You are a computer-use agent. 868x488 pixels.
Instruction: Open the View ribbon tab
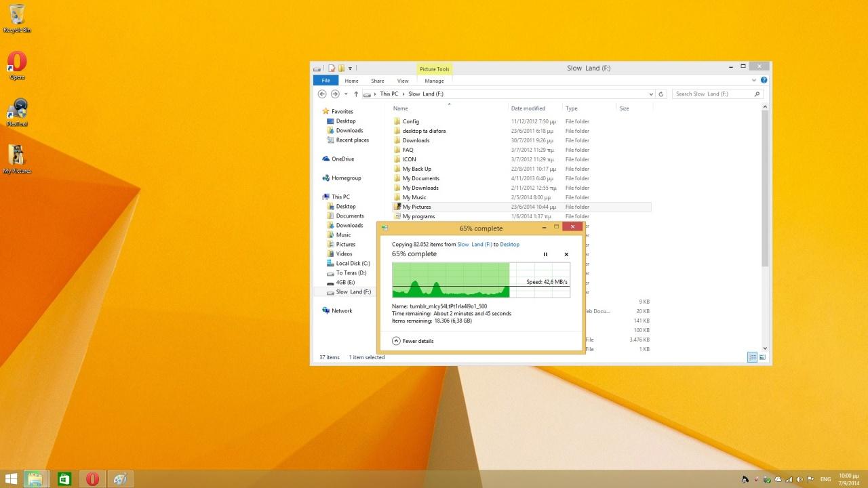(x=403, y=81)
